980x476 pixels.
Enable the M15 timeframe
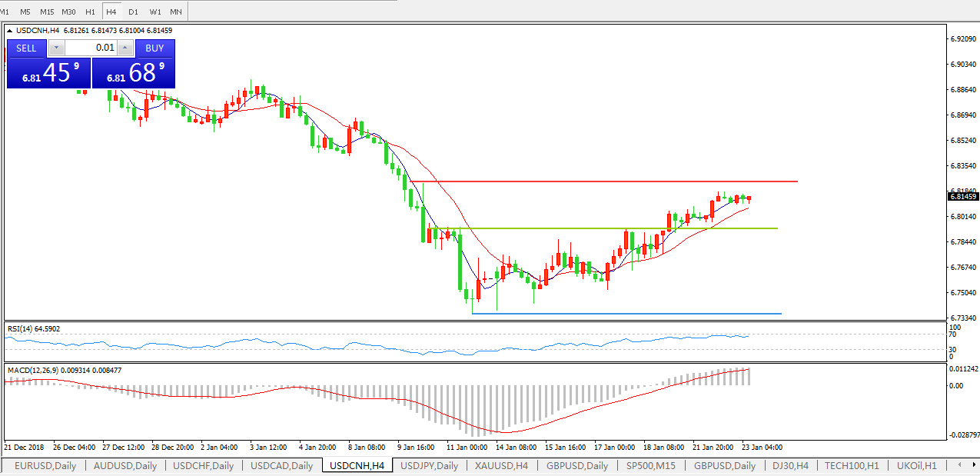coord(47,12)
